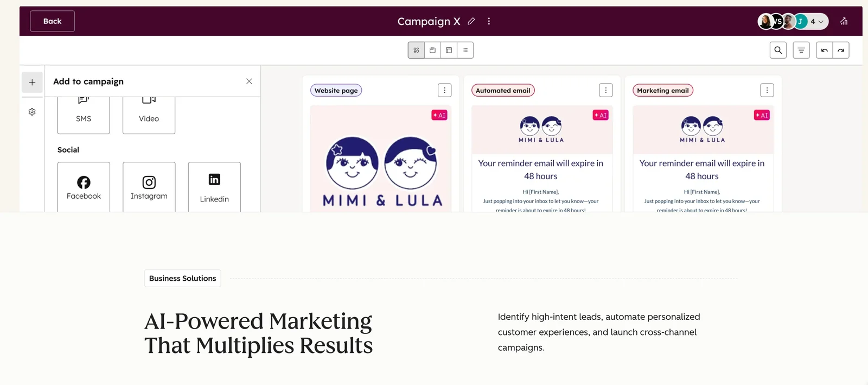
Task: Open the settings gear in left sidebar
Action: pos(32,112)
